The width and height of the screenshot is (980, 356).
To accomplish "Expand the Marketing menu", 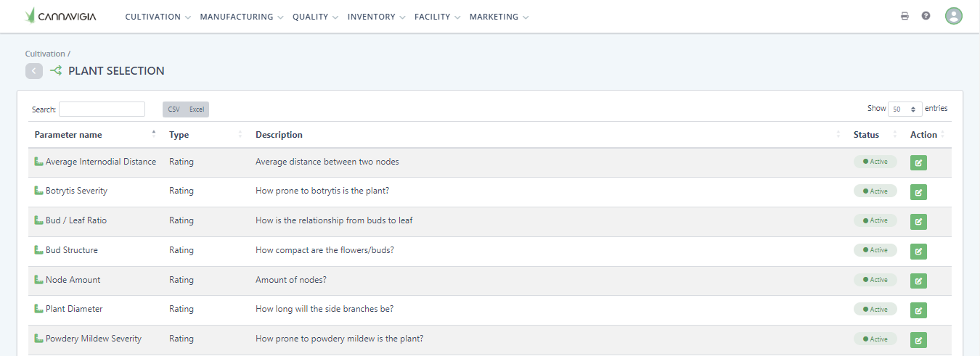I will coord(499,17).
